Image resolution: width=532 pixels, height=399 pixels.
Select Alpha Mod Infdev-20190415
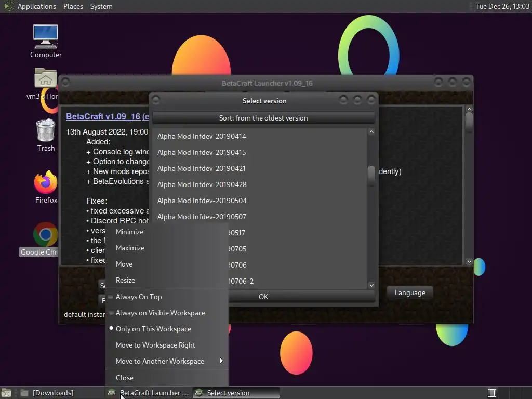pos(260,152)
